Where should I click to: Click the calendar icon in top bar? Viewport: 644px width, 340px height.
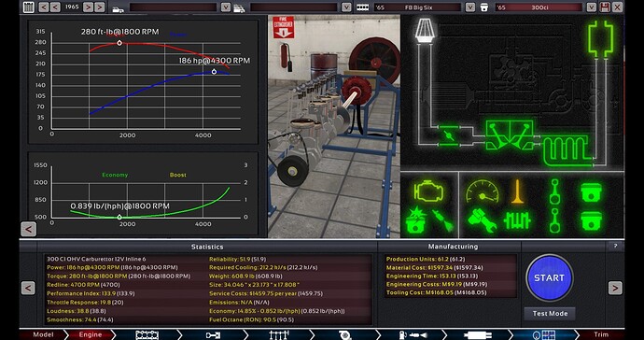pos(29,7)
